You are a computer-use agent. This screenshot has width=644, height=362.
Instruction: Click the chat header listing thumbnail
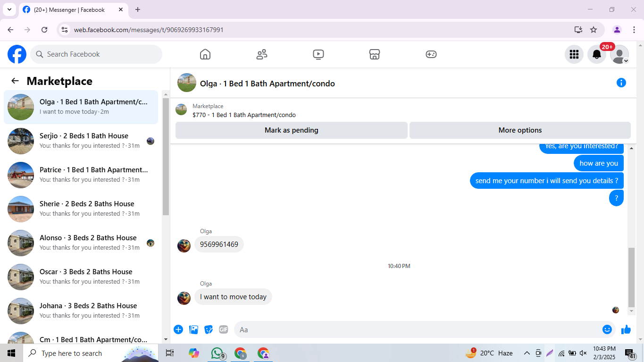point(187,83)
